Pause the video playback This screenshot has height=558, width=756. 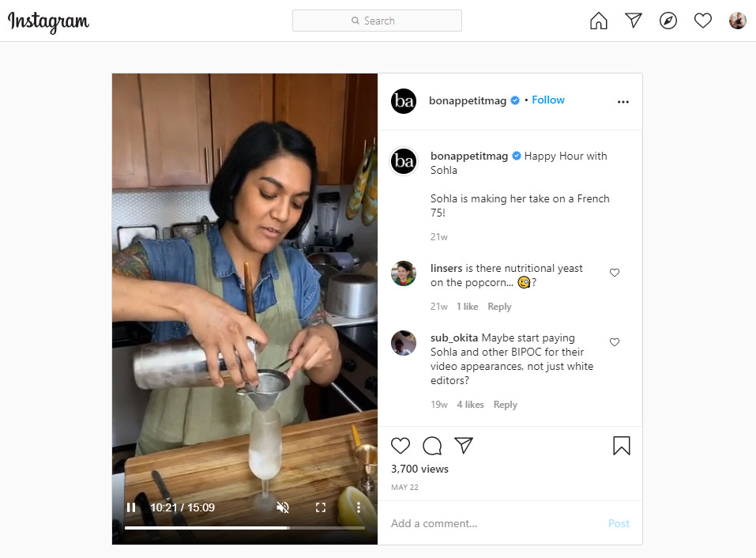(x=130, y=507)
